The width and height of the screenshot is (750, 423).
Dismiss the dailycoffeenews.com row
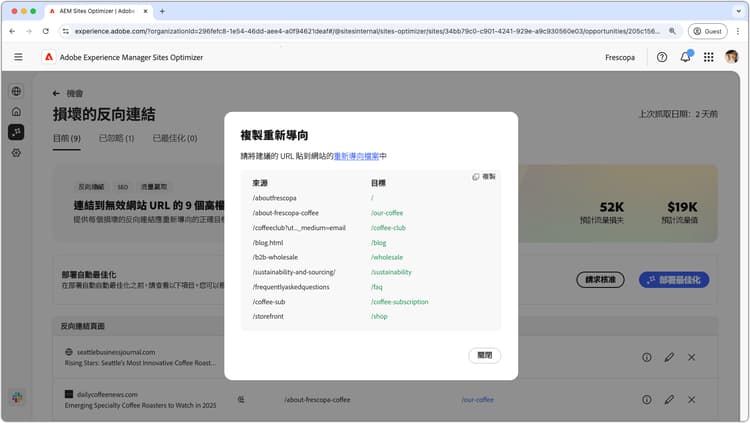coord(692,400)
